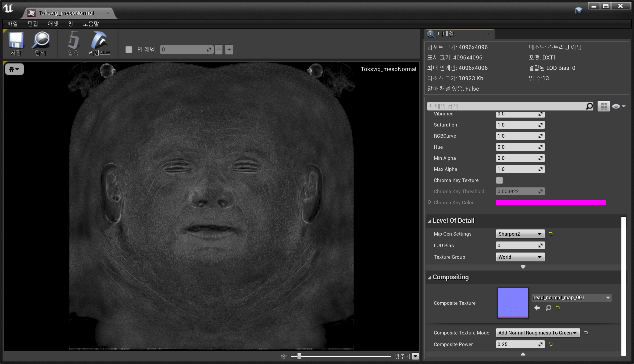Click the details panel vertical scrollbar

point(624,286)
